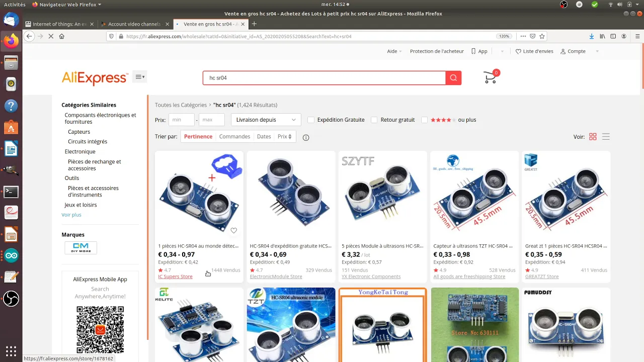Open a new browser tab
The image size is (644, 362).
pyautogui.click(x=254, y=24)
